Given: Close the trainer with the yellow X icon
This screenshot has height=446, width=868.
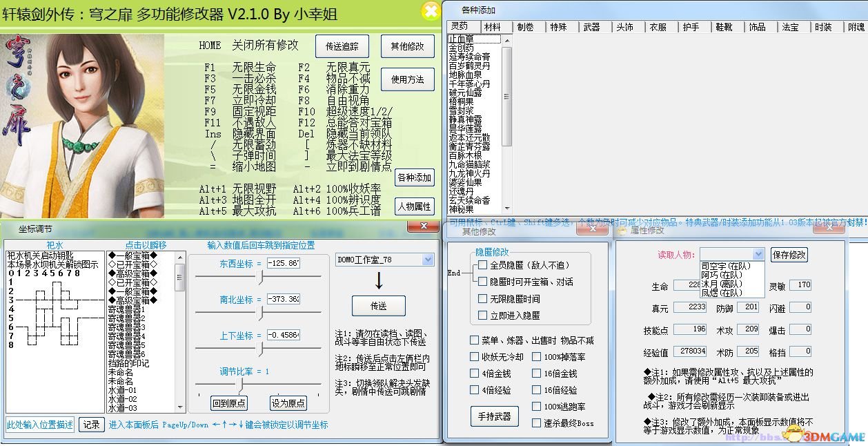Looking at the screenshot, I should pyautogui.click(x=431, y=11).
